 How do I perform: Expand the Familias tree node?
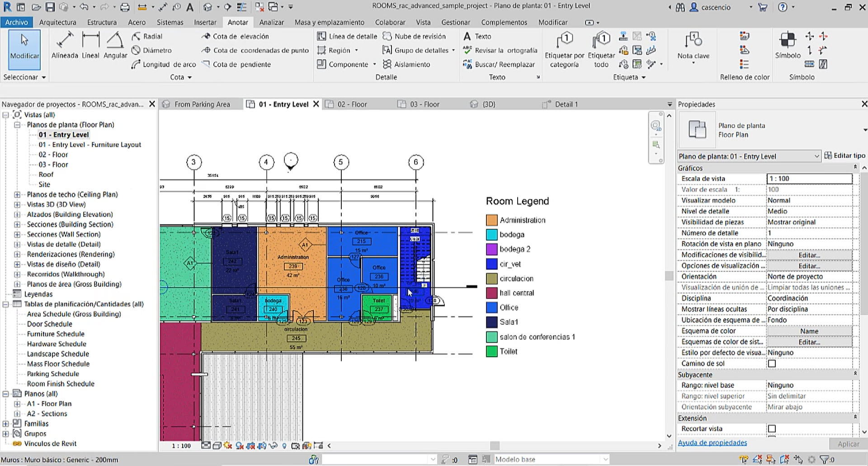[x=6, y=424]
